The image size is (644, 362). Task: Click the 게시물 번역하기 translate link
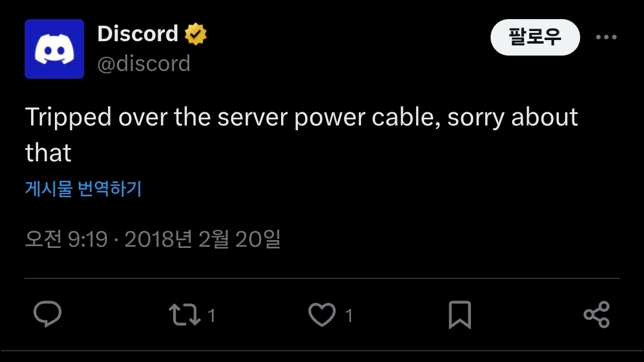click(83, 189)
